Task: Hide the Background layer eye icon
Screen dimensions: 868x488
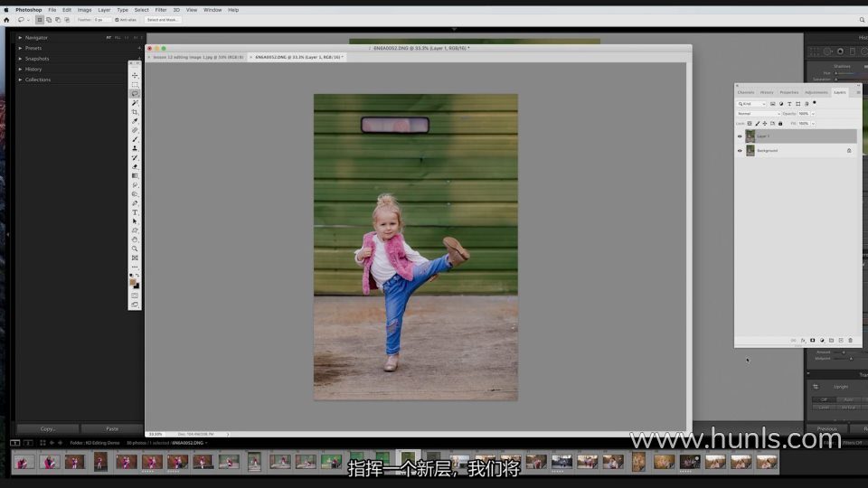Action: coord(740,151)
